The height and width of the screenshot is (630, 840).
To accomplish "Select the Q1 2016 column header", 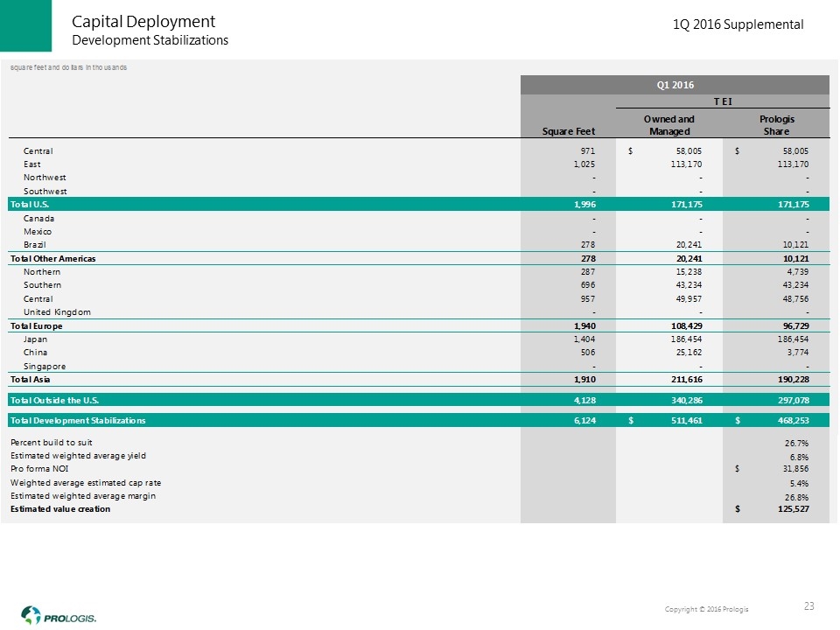I will coord(675,85).
